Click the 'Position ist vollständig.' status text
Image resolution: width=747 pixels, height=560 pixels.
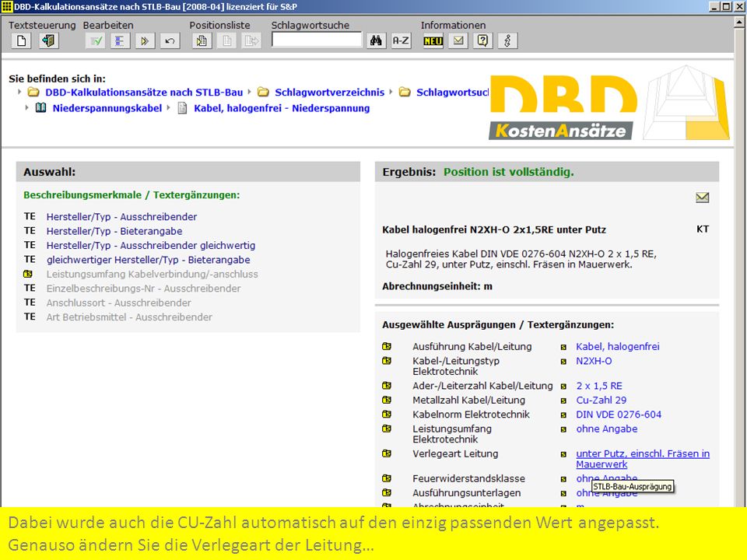pos(508,172)
